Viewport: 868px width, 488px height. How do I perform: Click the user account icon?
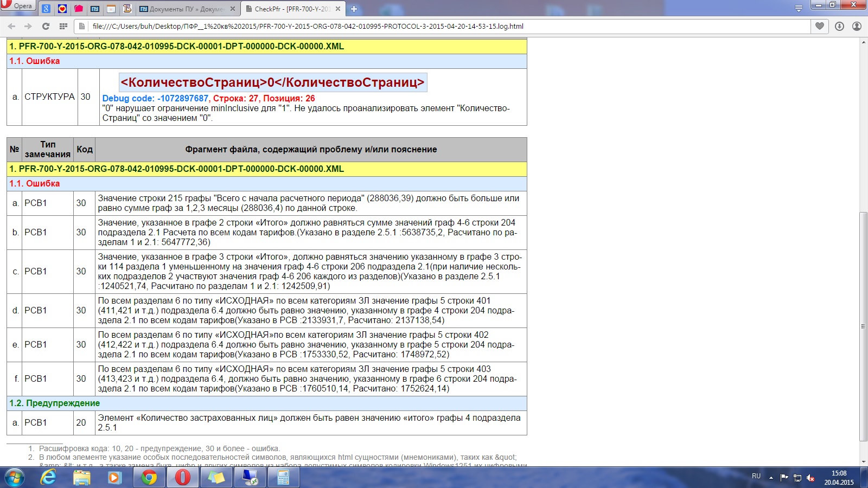[x=857, y=26]
